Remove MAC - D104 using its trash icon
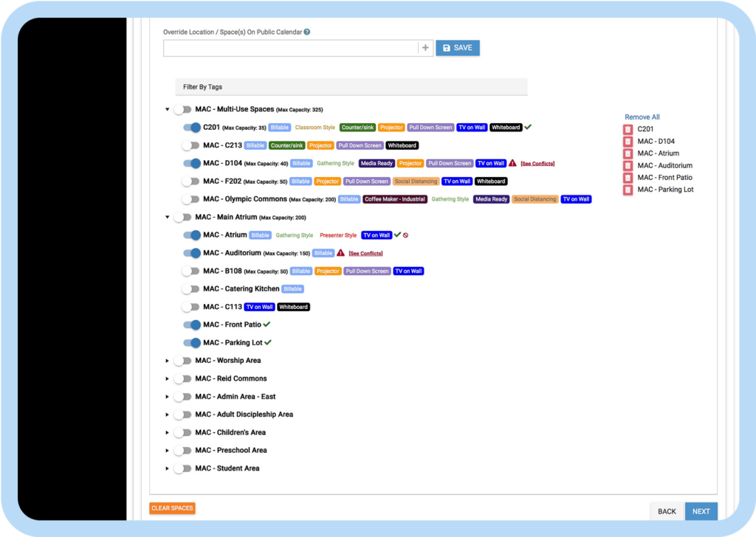The image size is (756, 537). (x=628, y=142)
